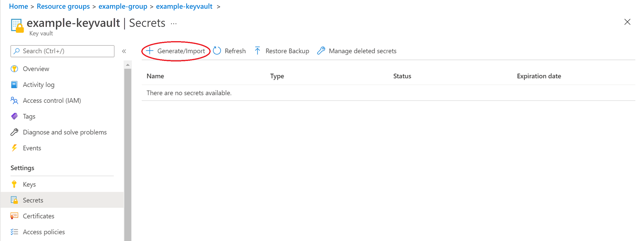Click Manage deleted secrets button
644x241 pixels.
pos(357,51)
